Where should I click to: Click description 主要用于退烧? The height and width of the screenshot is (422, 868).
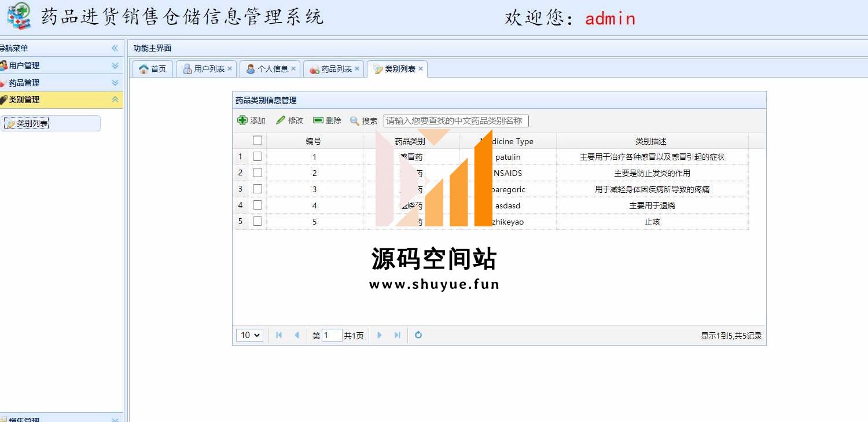click(652, 206)
